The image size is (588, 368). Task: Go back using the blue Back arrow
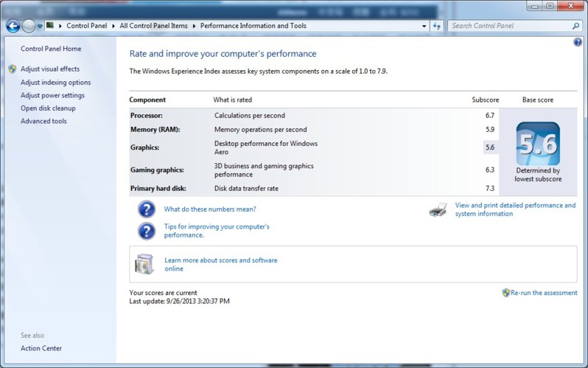click(x=13, y=26)
